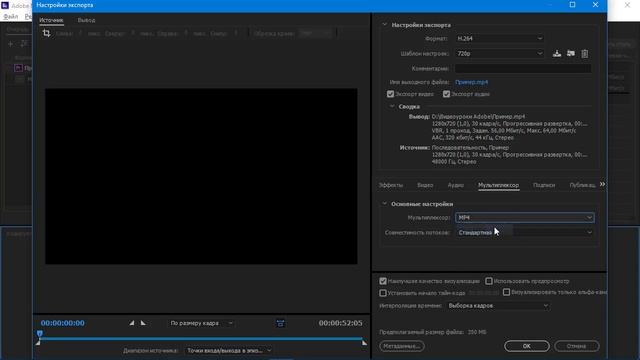Cancel the export with Отмена button

tap(576, 346)
